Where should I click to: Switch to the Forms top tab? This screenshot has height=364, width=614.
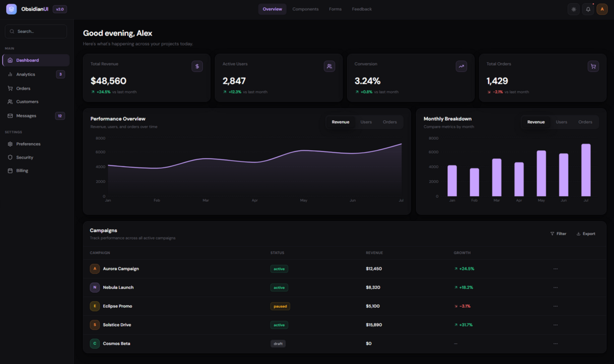tap(335, 9)
